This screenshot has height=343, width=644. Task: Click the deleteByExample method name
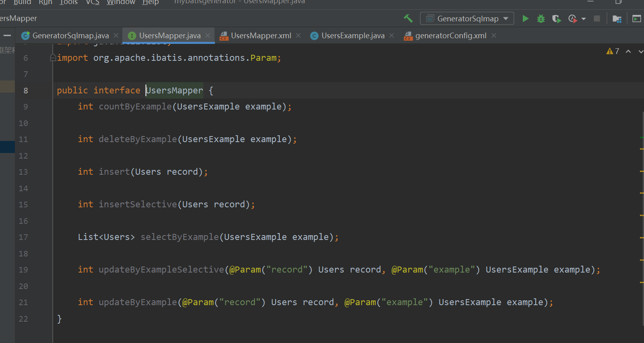[x=138, y=139]
